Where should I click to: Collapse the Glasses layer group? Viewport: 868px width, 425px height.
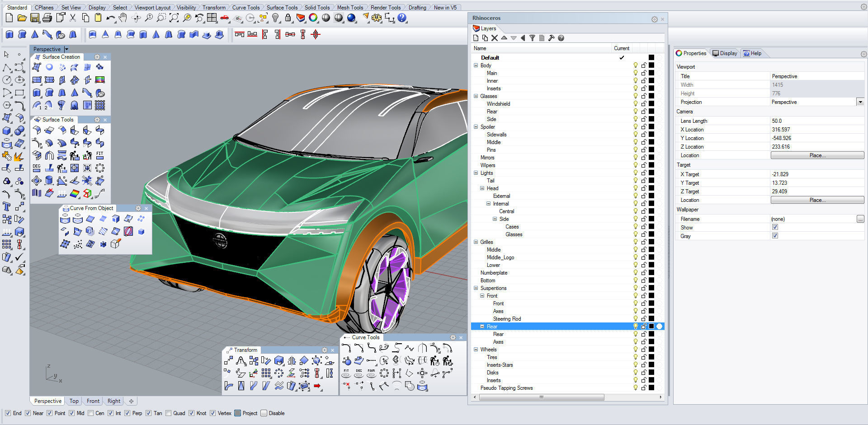point(476,96)
